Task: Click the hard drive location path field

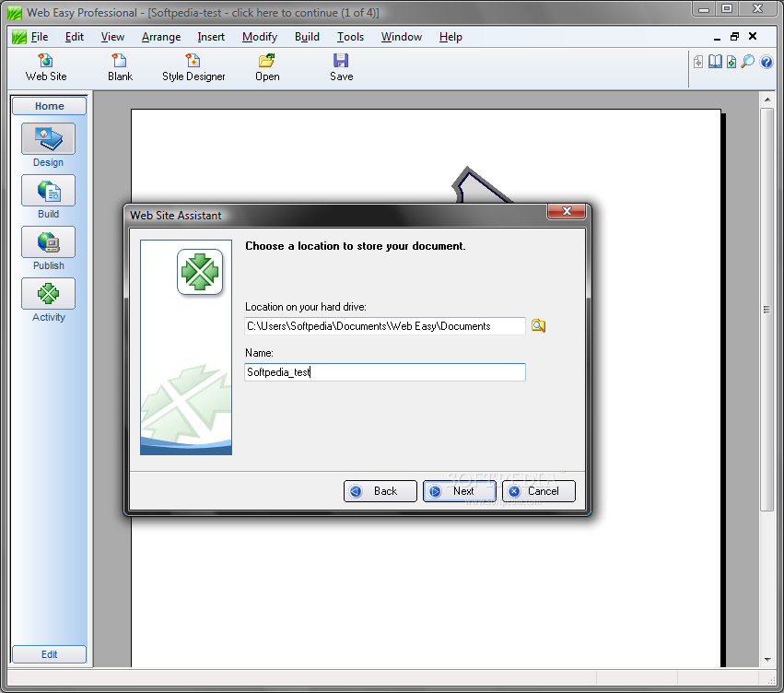Action: pyautogui.click(x=385, y=326)
